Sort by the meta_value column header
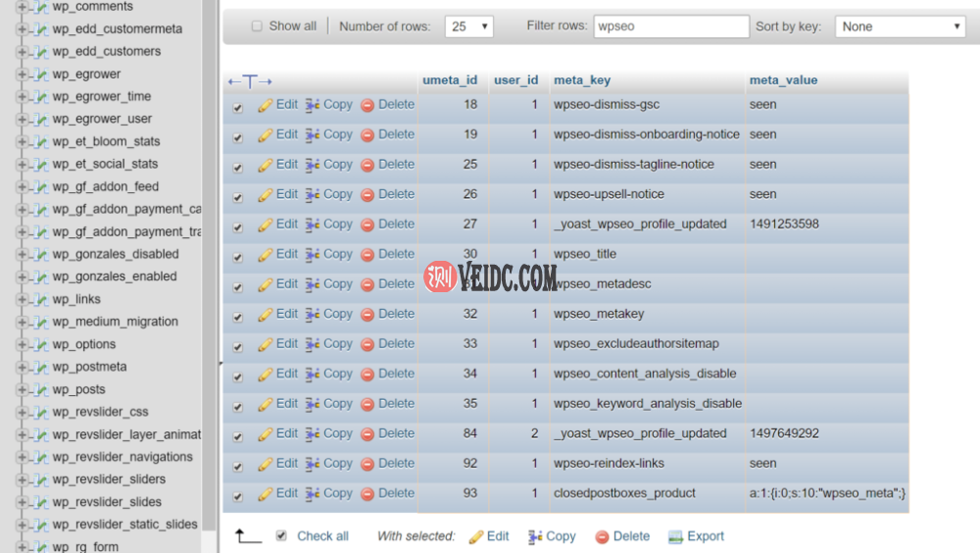This screenshot has width=980, height=553. click(783, 80)
